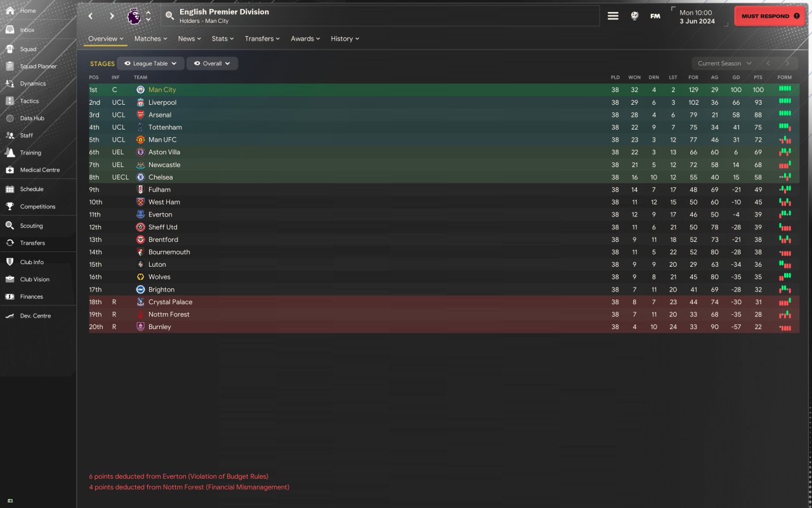Sort table by PTS column header
The image size is (812, 508).
coord(757,77)
